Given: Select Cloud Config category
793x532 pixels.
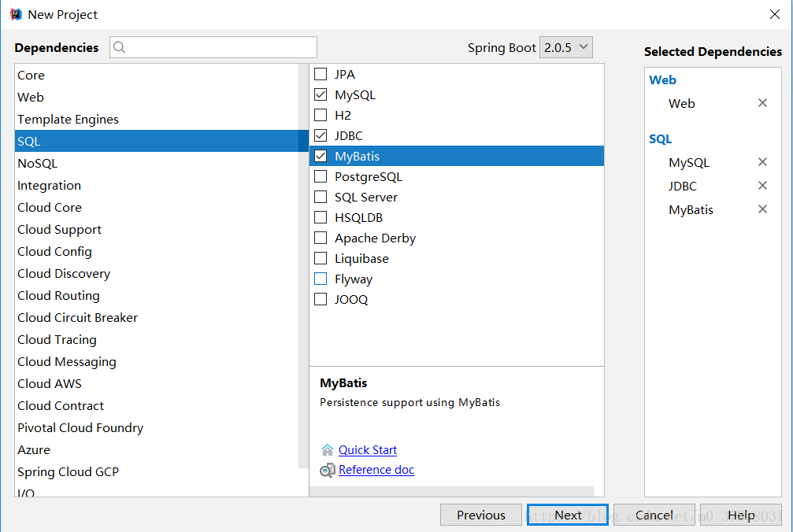Looking at the screenshot, I should 157,251.
